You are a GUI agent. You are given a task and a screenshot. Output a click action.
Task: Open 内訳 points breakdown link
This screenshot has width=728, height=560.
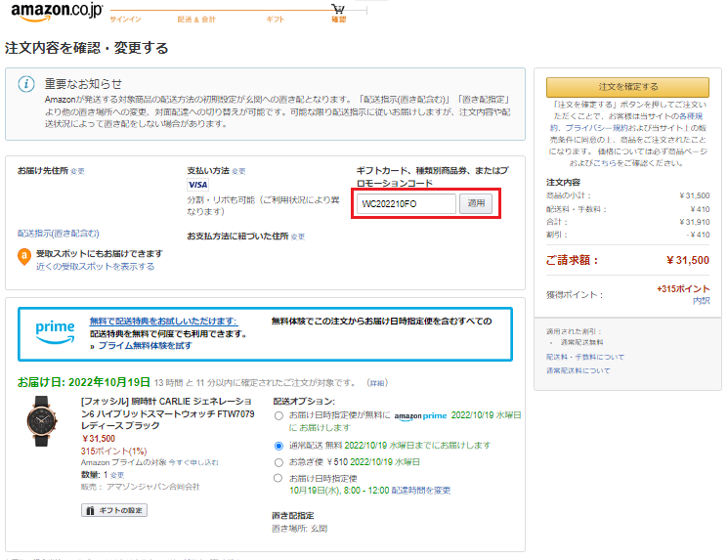pos(701,301)
